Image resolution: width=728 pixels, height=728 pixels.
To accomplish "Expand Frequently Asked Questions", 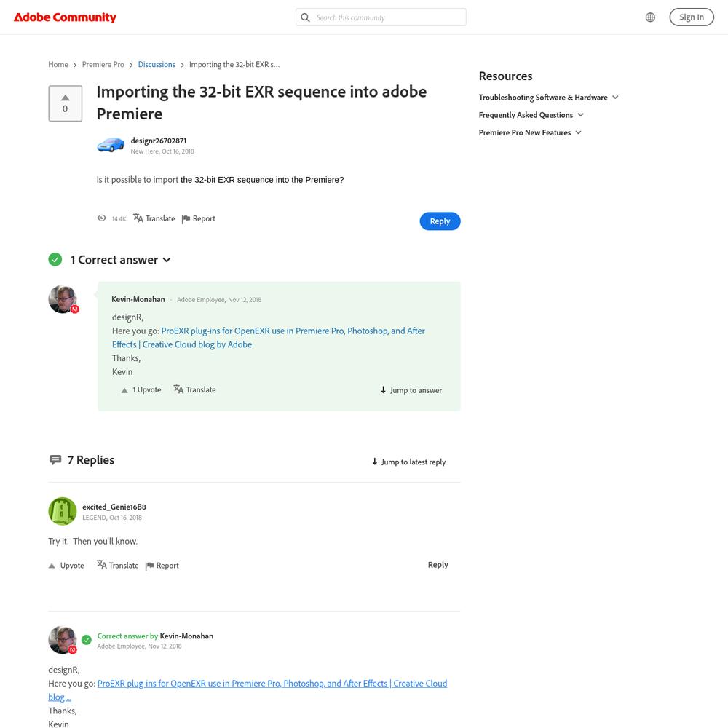I will (580, 115).
